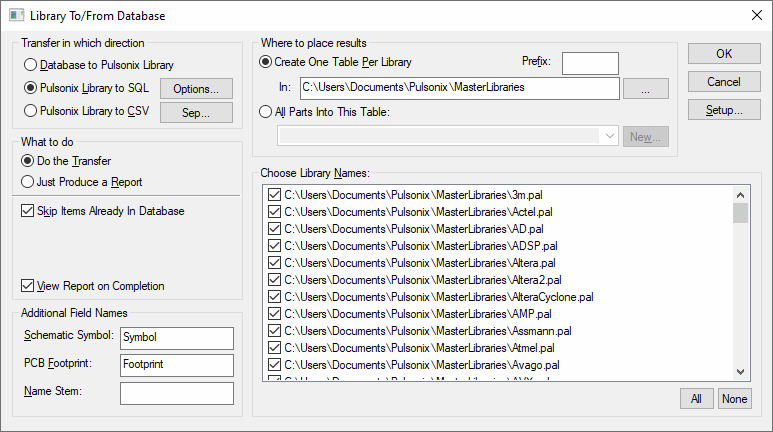
Task: Uncheck the 3m.pal library checkbox
Action: click(275, 195)
